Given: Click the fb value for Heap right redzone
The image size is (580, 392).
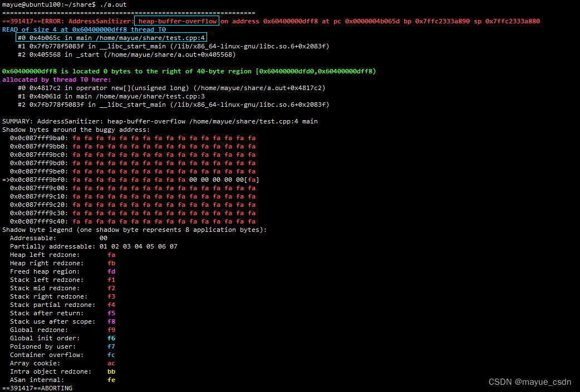Looking at the screenshot, I should pos(111,264).
